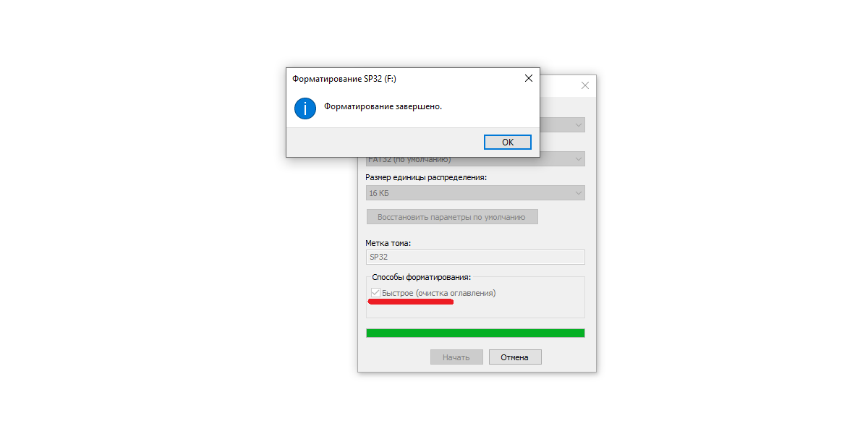Image resolution: width=868 pixels, height=434 pixels.
Task: Cancel using the Отмена button
Action: pos(515,357)
